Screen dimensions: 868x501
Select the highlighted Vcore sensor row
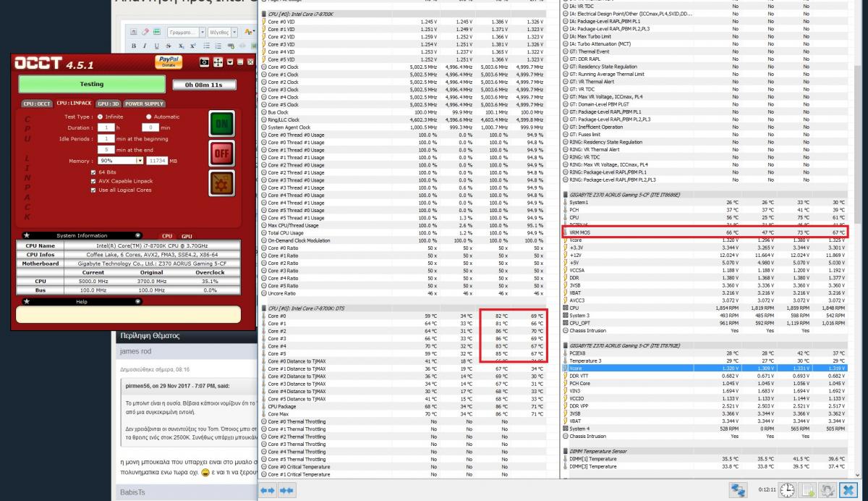tap(704, 368)
